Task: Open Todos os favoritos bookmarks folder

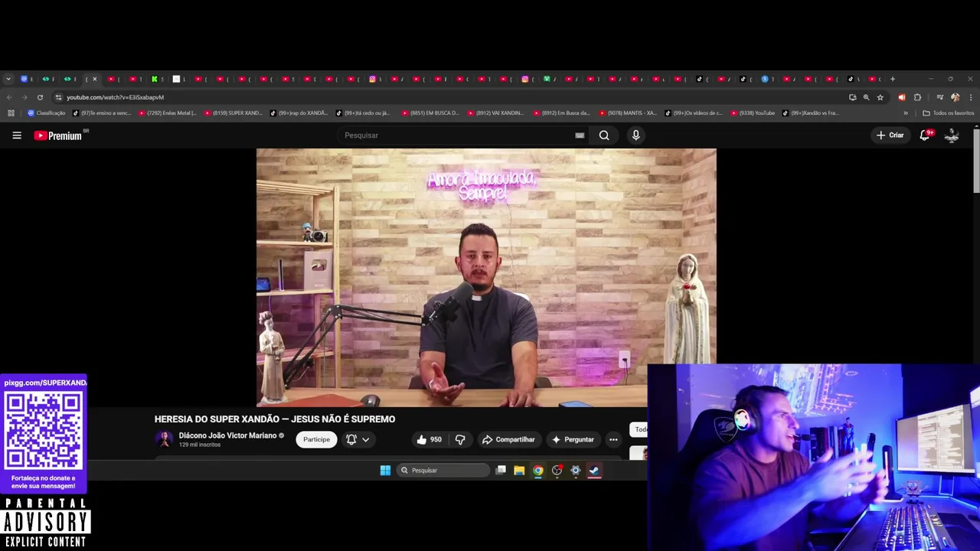Action: coord(948,113)
